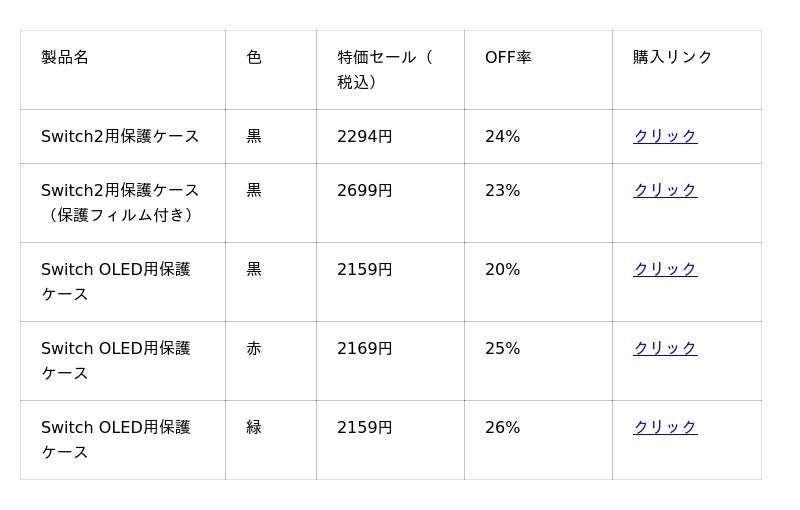This screenshot has width=800, height=510.
Task: Click the 2294円 price cell
Action: pos(365,136)
